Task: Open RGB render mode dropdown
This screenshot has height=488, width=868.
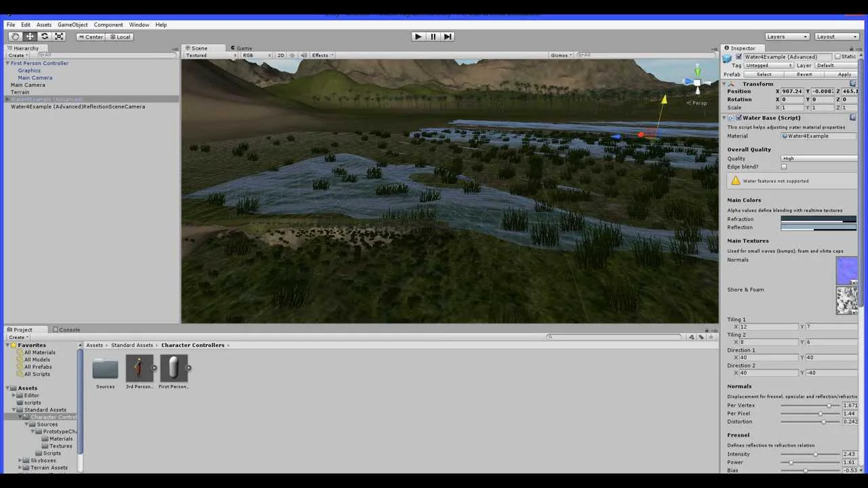Action: (x=257, y=55)
